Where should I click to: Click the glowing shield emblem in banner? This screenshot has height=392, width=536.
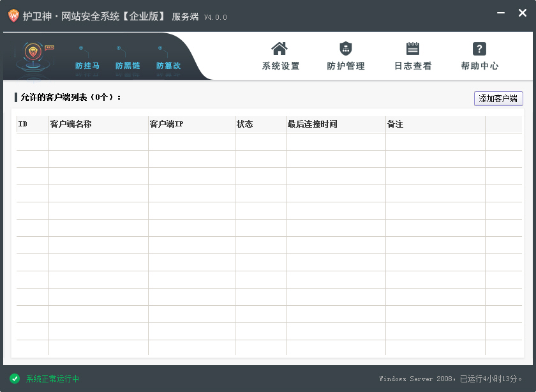[x=31, y=54]
